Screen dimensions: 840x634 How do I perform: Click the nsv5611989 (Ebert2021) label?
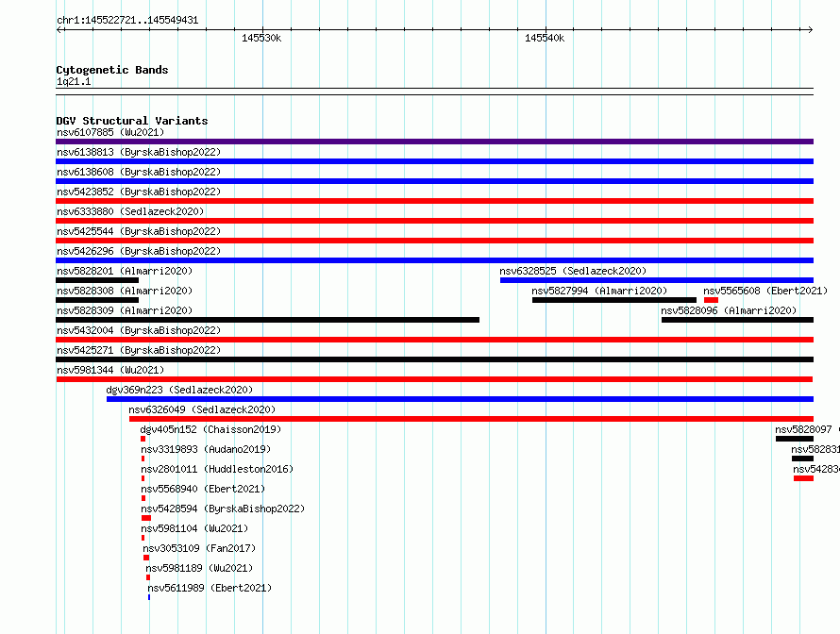(210, 588)
